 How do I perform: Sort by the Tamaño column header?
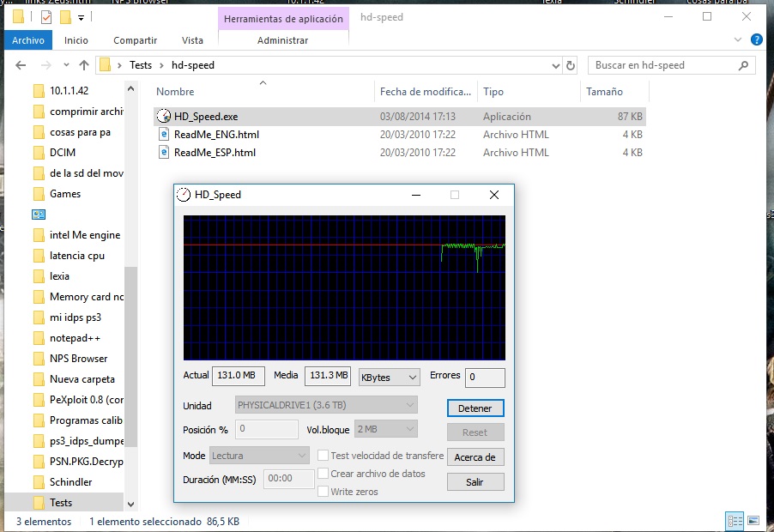point(604,91)
